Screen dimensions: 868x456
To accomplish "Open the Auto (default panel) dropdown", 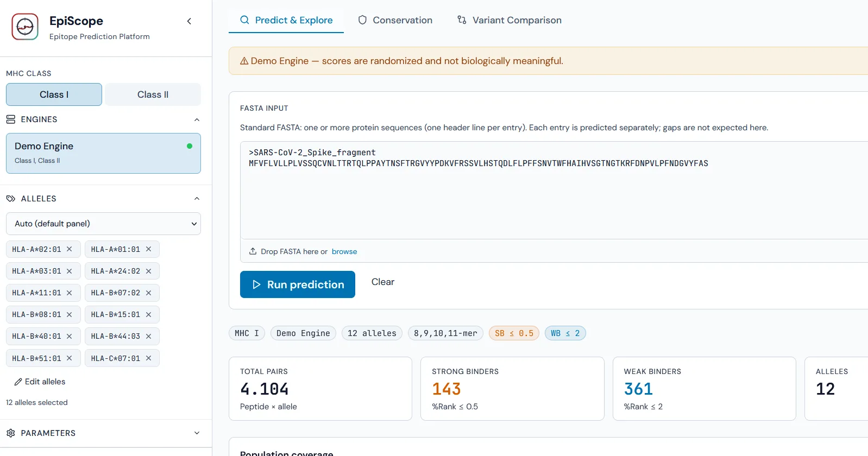I will click(103, 224).
